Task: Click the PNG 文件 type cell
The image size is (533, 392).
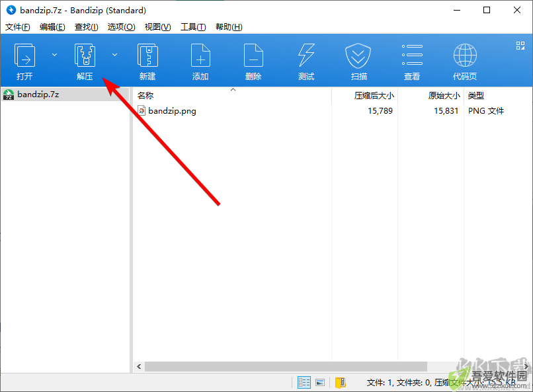Action: [x=486, y=111]
